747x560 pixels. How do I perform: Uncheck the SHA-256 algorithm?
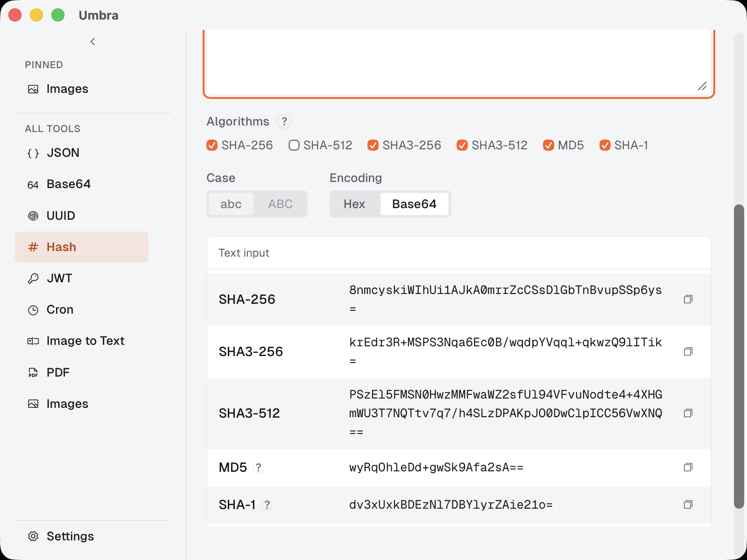coord(212,145)
